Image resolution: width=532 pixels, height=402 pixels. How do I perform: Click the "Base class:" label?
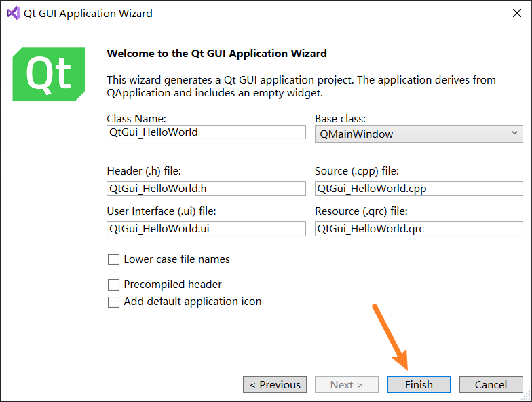[340, 118]
